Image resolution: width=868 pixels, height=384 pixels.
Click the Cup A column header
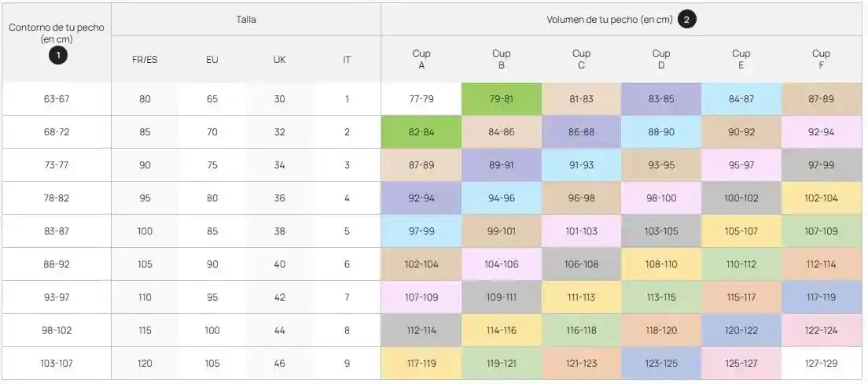click(x=421, y=59)
